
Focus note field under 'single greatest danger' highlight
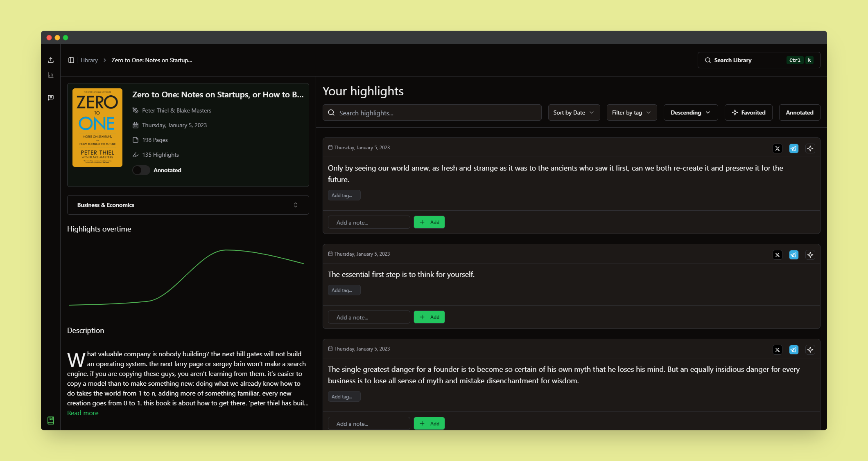pyautogui.click(x=369, y=423)
